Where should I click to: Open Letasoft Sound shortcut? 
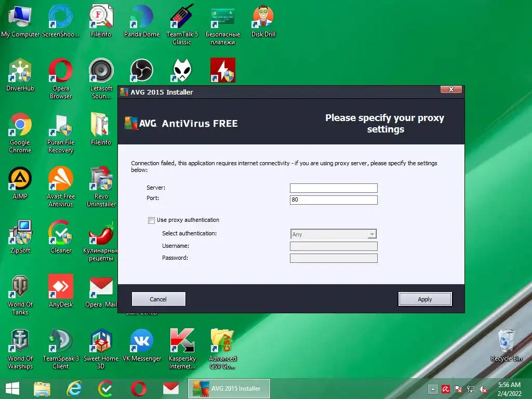pyautogui.click(x=101, y=78)
